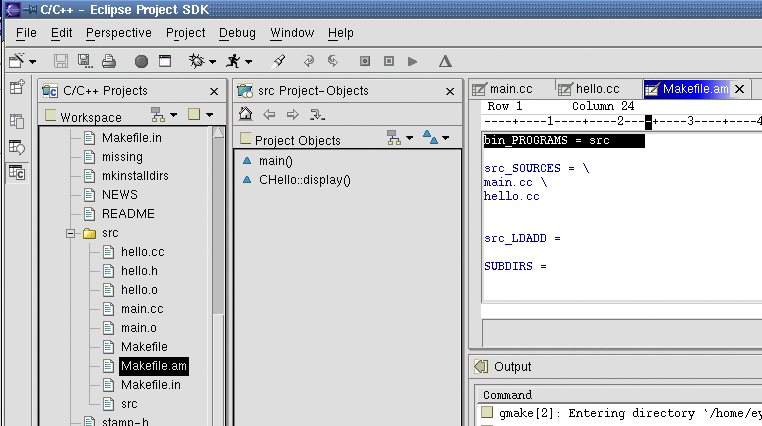Click the Print toolbar icon
This screenshot has height=426, width=762.
[109, 61]
